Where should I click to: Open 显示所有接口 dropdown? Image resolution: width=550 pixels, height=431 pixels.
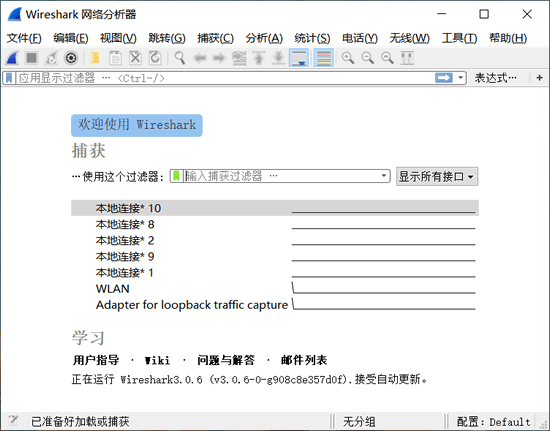point(437,176)
